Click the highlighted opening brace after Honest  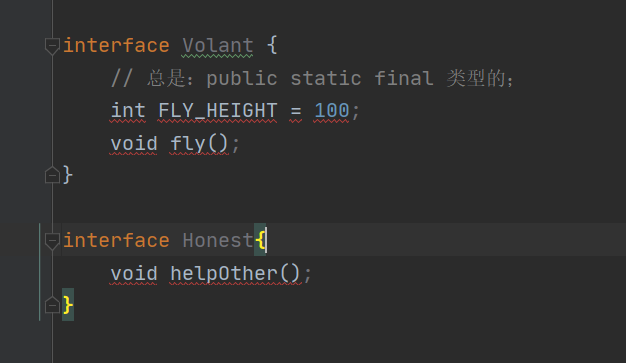click(260, 240)
